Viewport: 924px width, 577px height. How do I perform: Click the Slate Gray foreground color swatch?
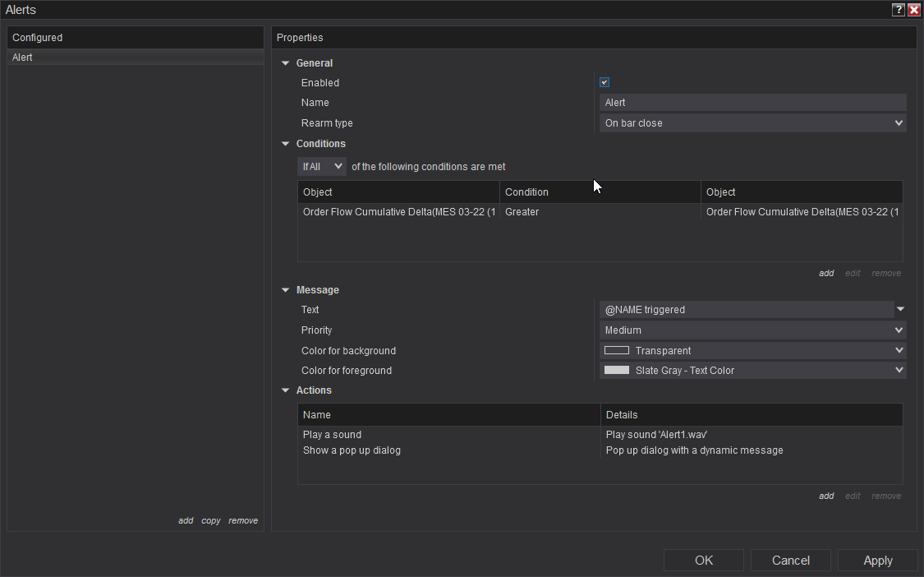click(617, 371)
